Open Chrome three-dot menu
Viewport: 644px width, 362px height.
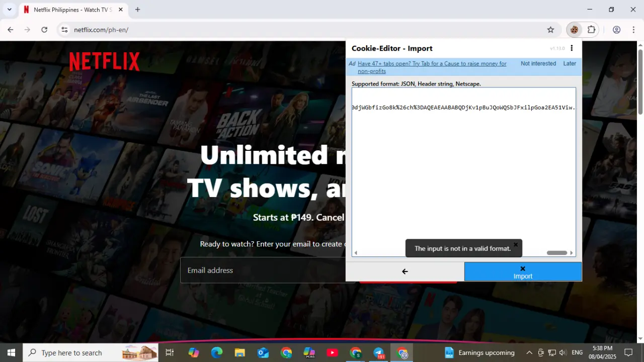click(633, 30)
